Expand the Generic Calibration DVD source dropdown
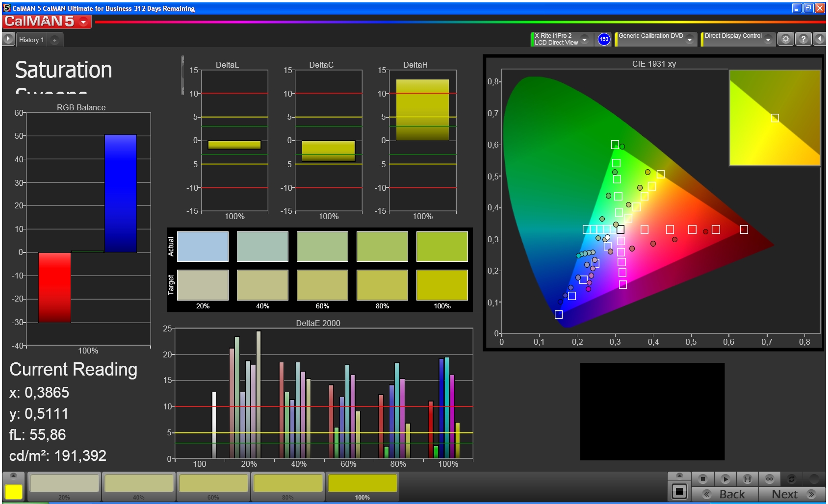This screenshot has height=504, width=828. (x=690, y=40)
